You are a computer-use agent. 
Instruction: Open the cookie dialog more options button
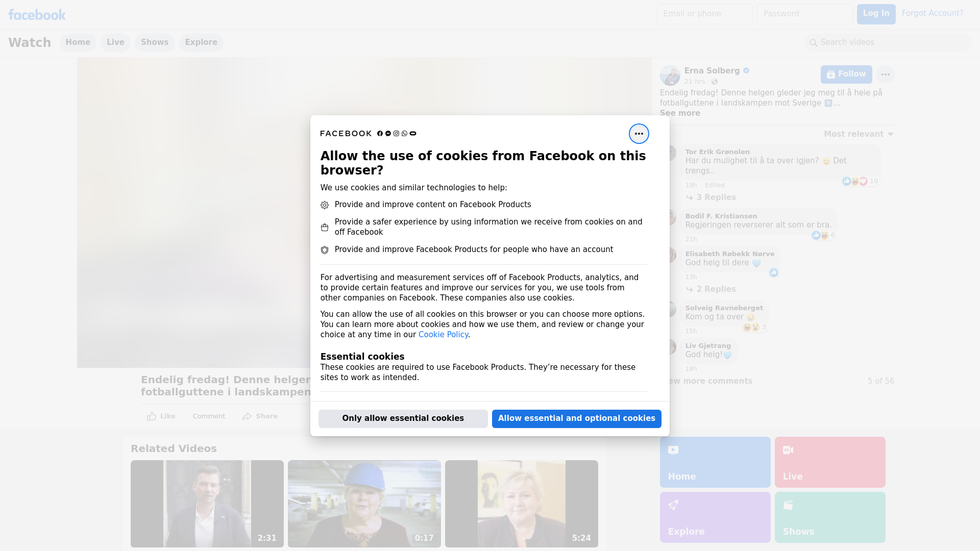(x=639, y=134)
